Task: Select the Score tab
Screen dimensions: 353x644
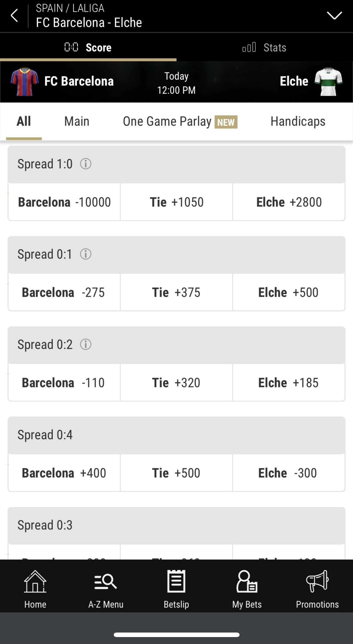Action: (88, 47)
